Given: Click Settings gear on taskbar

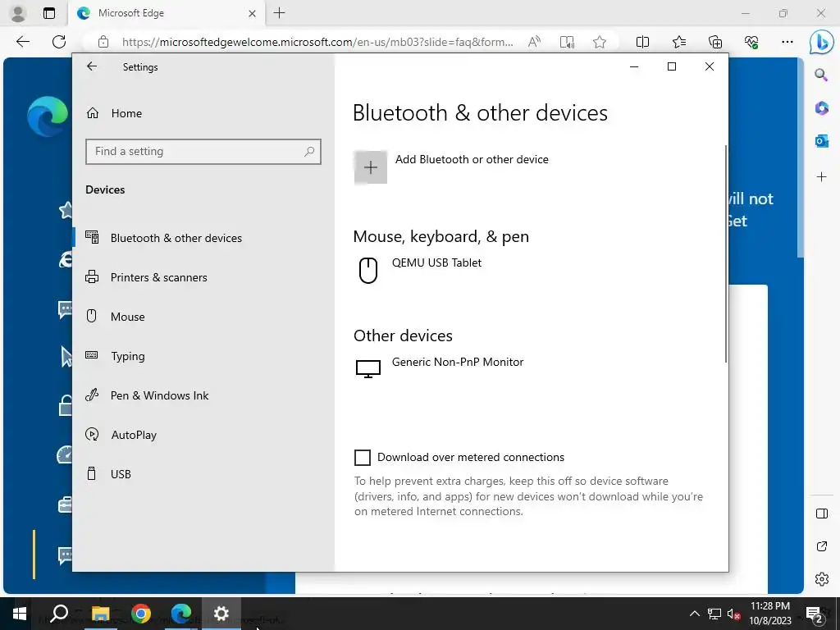Looking at the screenshot, I should tap(221, 614).
